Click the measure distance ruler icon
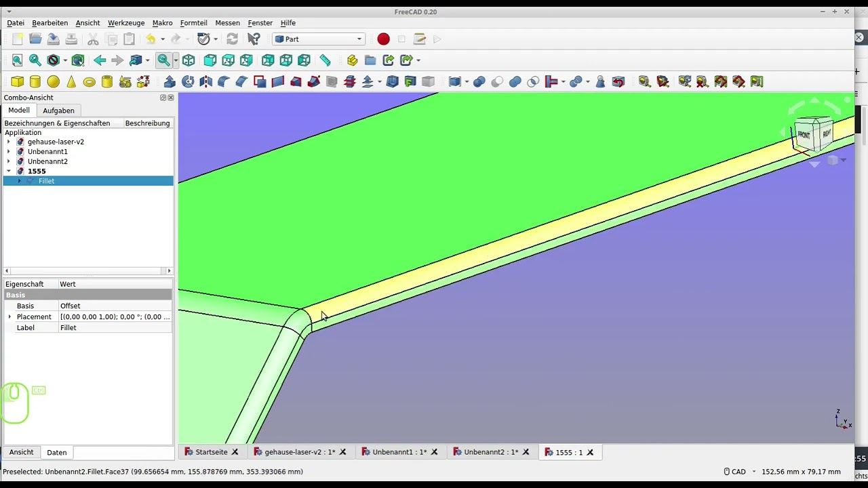 pos(325,60)
